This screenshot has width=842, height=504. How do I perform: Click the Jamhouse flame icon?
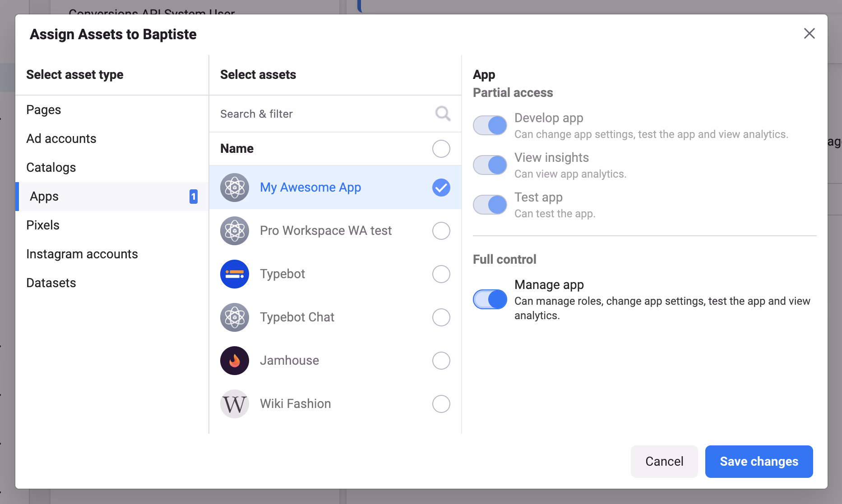234,361
